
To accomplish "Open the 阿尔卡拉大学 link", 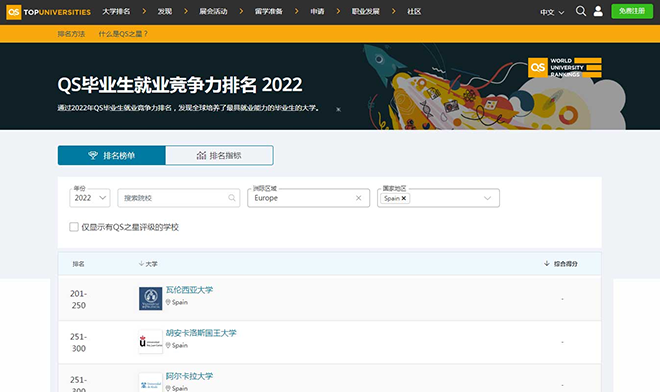I will [189, 376].
